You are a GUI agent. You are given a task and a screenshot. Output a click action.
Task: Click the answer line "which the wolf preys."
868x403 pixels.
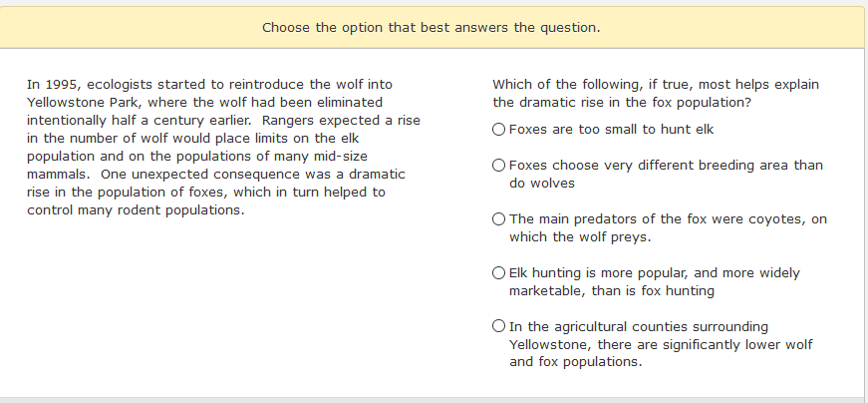point(580,237)
